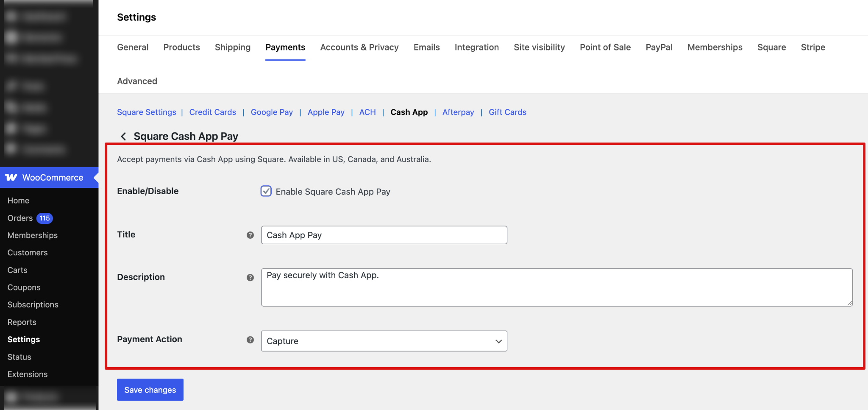Go to Credit Cards settings
The width and height of the screenshot is (868, 410).
(x=212, y=112)
